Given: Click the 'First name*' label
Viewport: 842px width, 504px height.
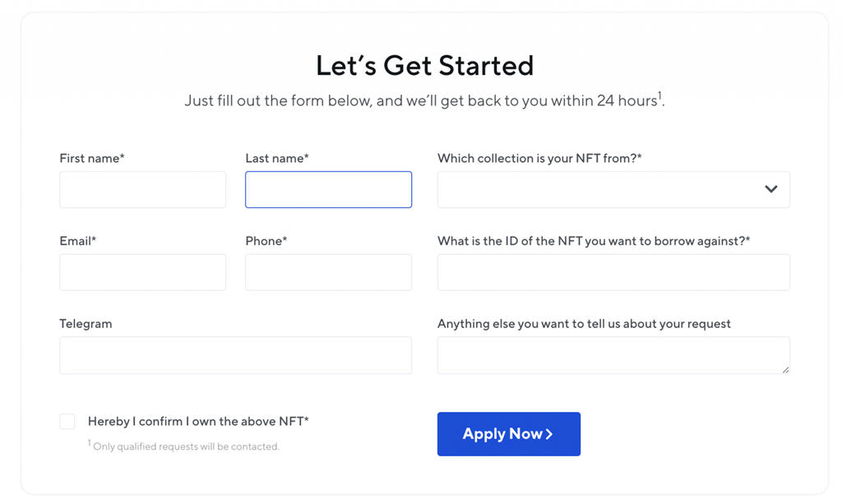Looking at the screenshot, I should (92, 159).
